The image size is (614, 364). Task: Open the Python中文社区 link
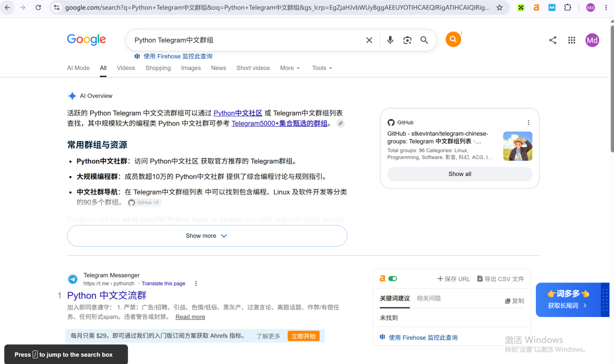(238, 113)
